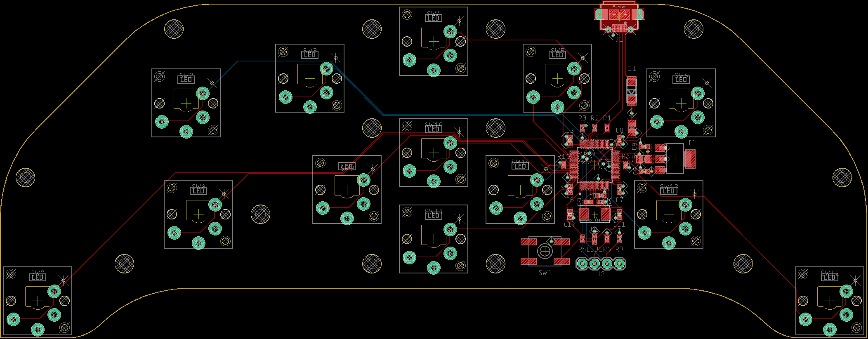
Task: Click the R3 resistor pad
Action: click(x=582, y=128)
